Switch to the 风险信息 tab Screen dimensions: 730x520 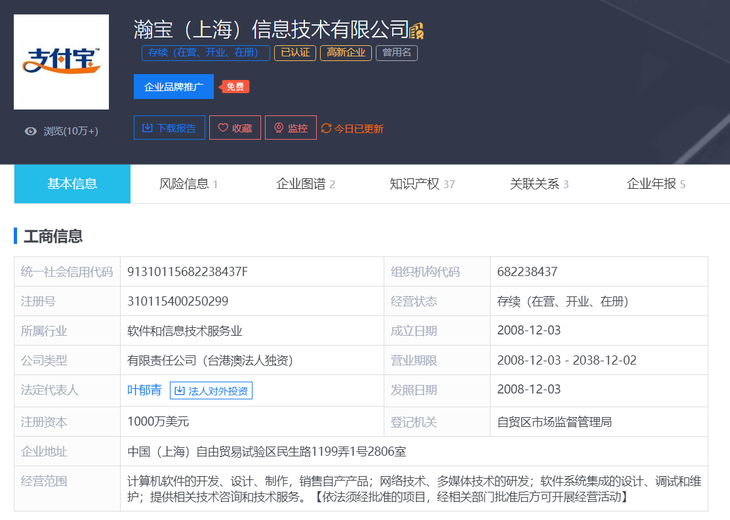click(189, 184)
